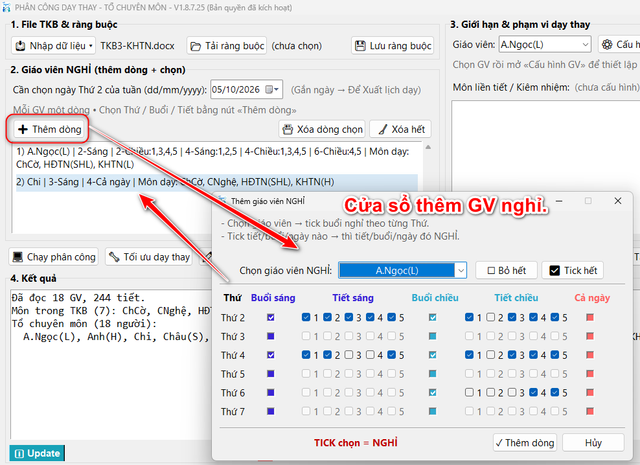The height and width of the screenshot is (465, 640).
Task: Toggle Thứ 7 Buổi chiều checkbox
Action: pyautogui.click(x=433, y=411)
